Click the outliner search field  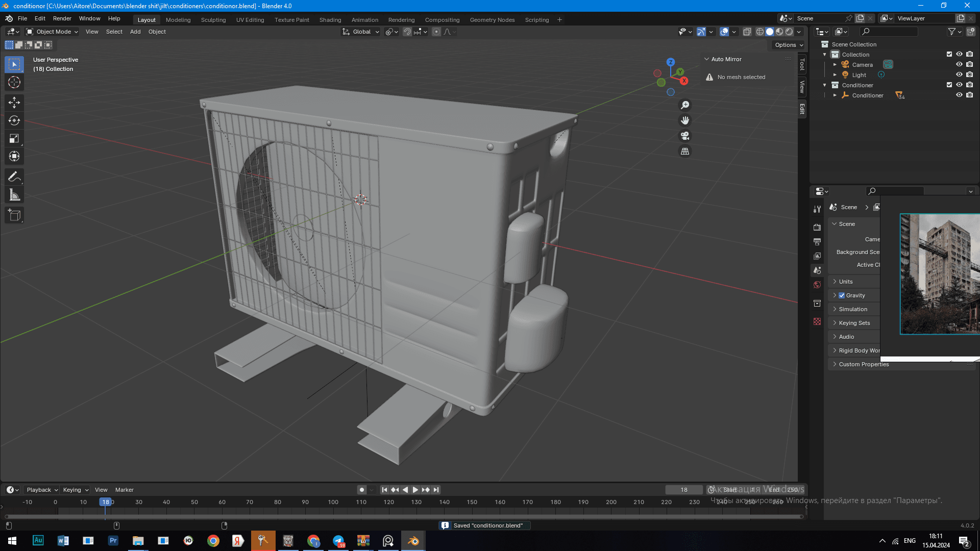pyautogui.click(x=888, y=32)
